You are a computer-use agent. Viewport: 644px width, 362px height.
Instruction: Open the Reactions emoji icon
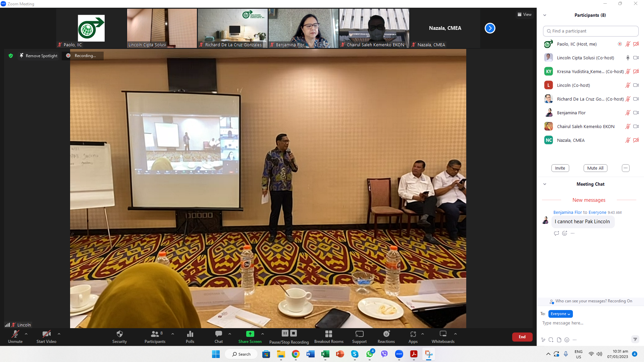(386, 334)
